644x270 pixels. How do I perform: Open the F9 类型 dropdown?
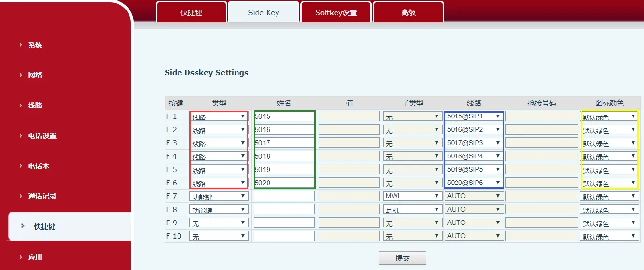click(219, 222)
